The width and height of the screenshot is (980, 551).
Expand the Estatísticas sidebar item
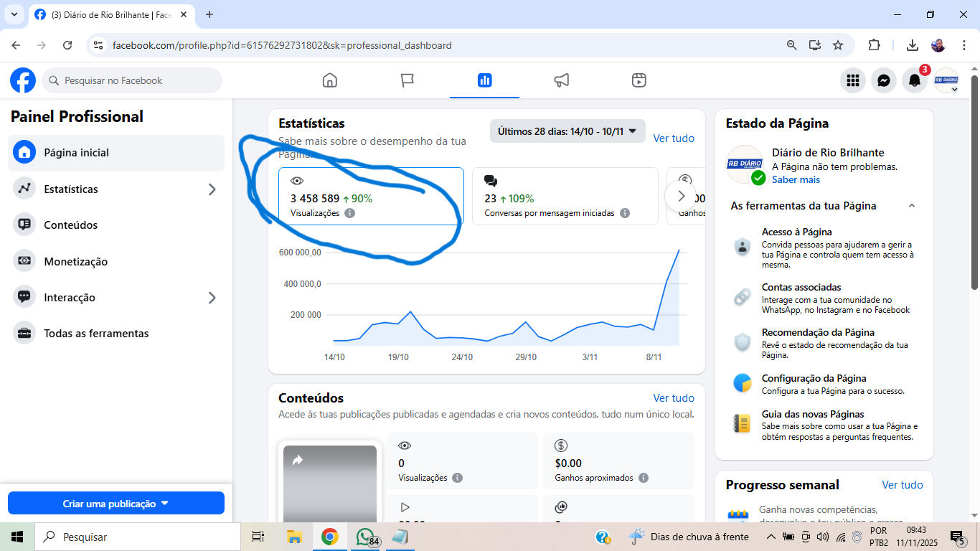pyautogui.click(x=212, y=189)
